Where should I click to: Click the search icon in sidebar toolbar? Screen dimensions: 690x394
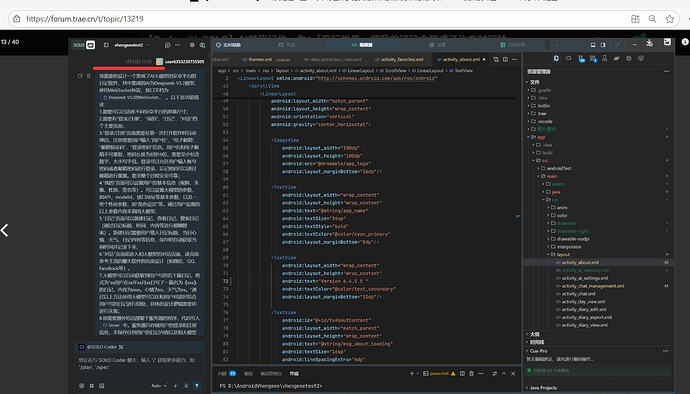568,58
